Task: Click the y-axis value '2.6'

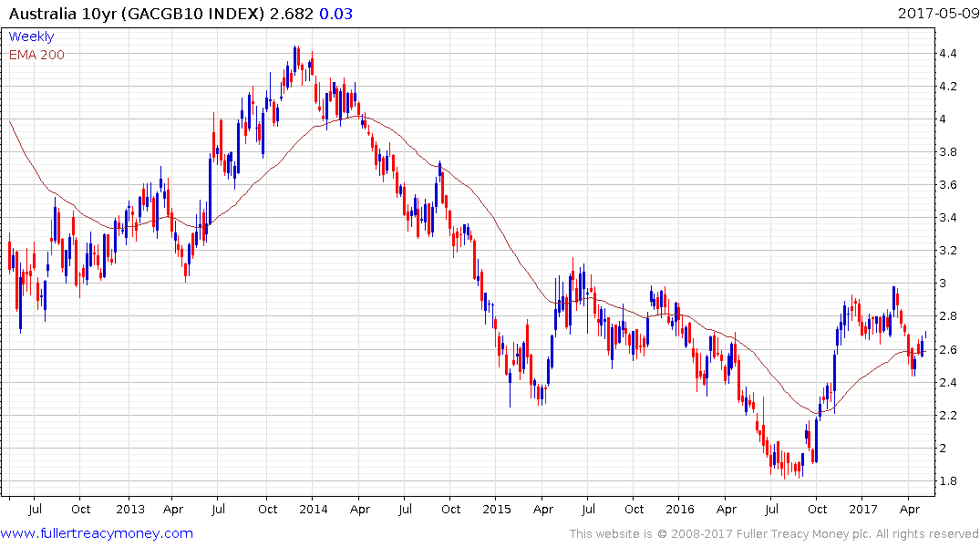Action: click(x=947, y=349)
